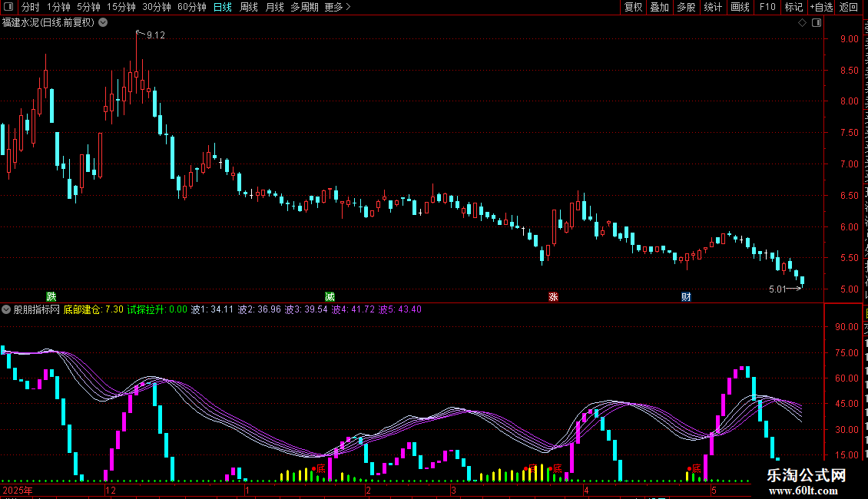
Task: Click the 12 month label on the time axis
Action: coord(111,491)
